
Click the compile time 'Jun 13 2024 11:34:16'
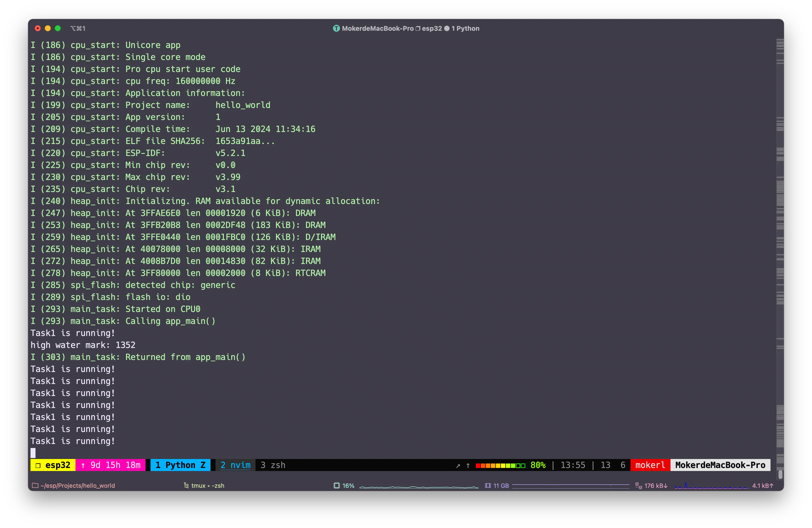click(x=265, y=129)
